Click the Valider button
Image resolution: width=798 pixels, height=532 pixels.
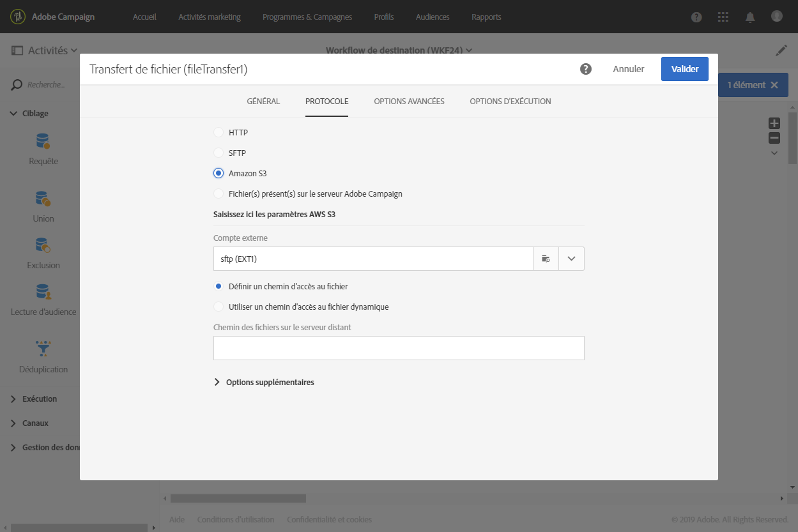pos(685,69)
